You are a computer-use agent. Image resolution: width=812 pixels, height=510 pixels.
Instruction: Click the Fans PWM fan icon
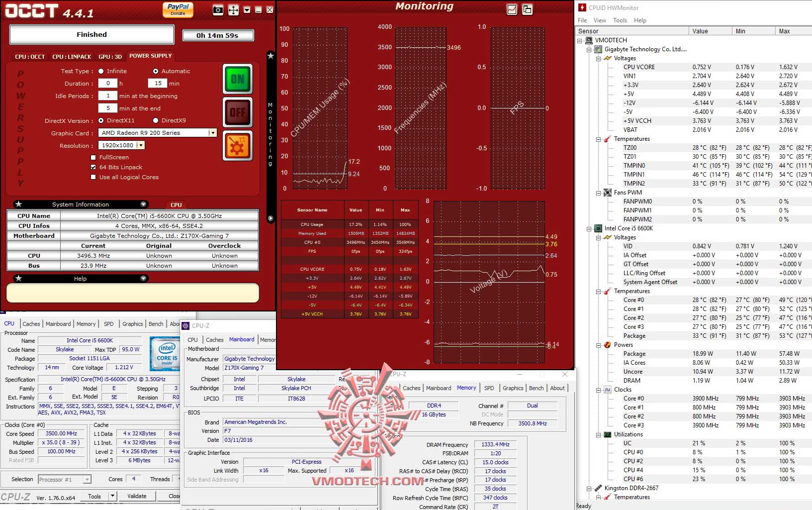click(607, 193)
